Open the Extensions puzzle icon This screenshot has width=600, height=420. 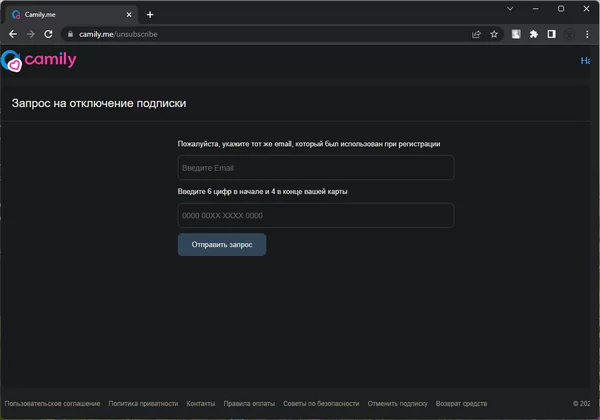534,33
